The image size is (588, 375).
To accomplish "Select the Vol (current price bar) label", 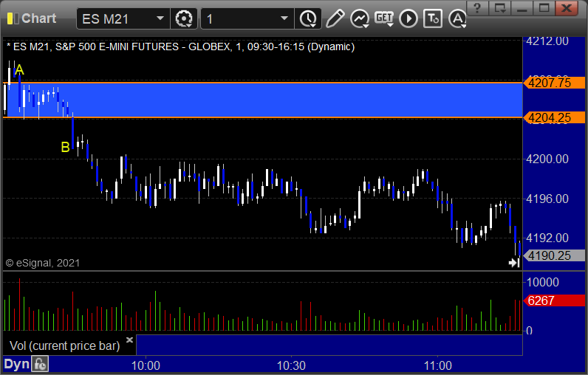I will click(64, 345).
